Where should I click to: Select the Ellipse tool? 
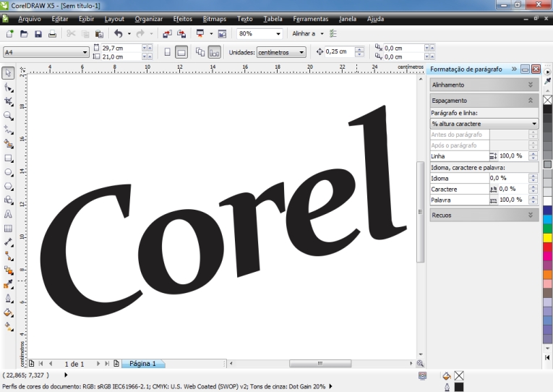pyautogui.click(x=8, y=172)
